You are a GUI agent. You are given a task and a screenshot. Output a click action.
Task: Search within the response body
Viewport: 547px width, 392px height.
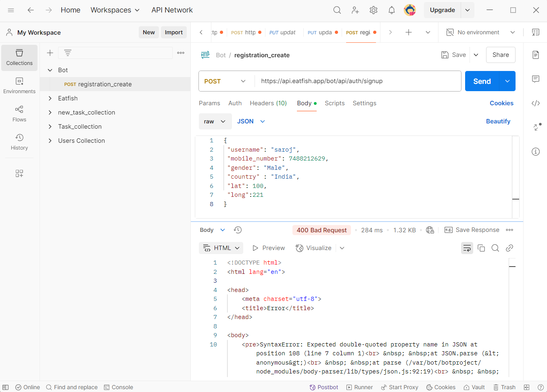(x=495, y=248)
